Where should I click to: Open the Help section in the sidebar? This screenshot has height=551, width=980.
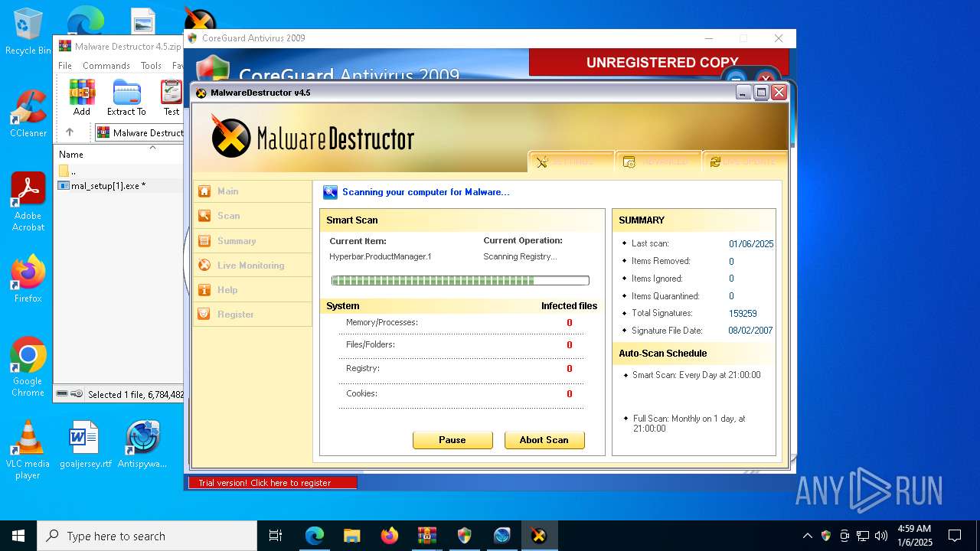click(252, 289)
